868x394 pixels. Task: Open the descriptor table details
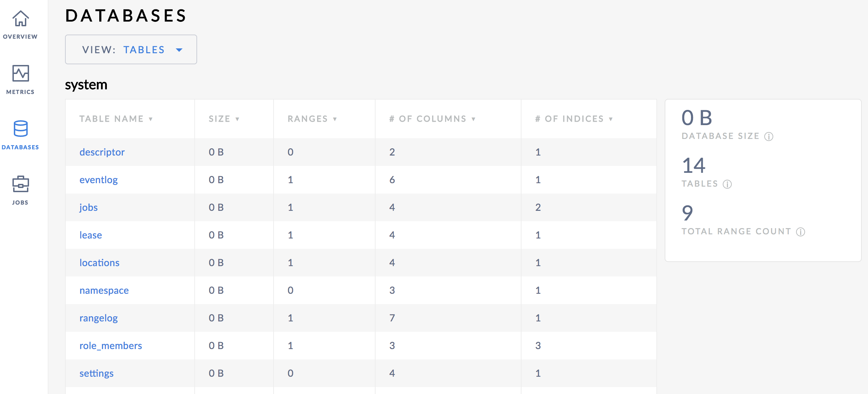point(102,152)
